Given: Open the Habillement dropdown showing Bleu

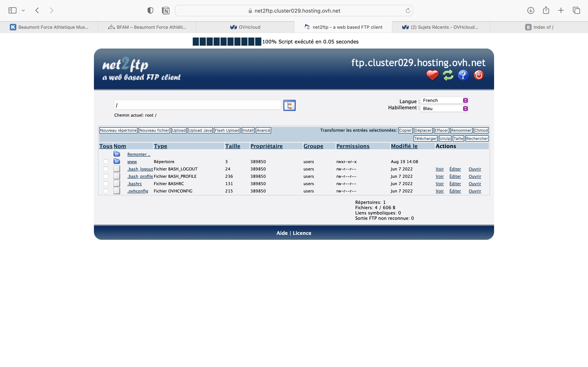Looking at the screenshot, I should coord(444,108).
